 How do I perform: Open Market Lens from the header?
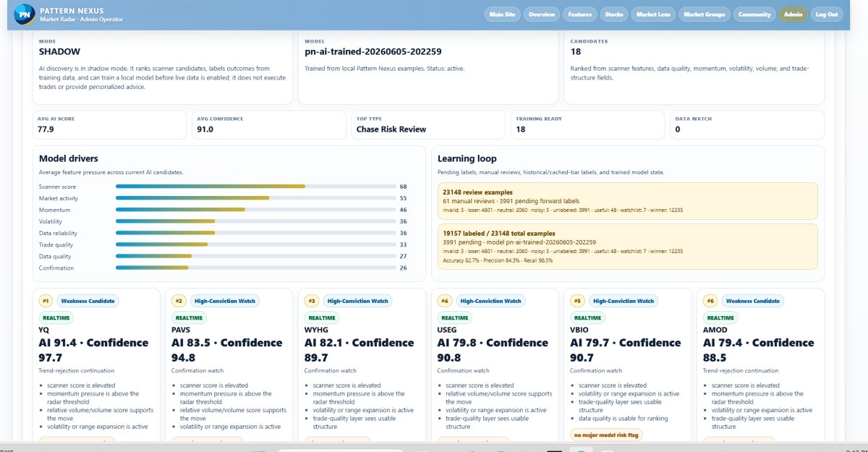point(653,14)
